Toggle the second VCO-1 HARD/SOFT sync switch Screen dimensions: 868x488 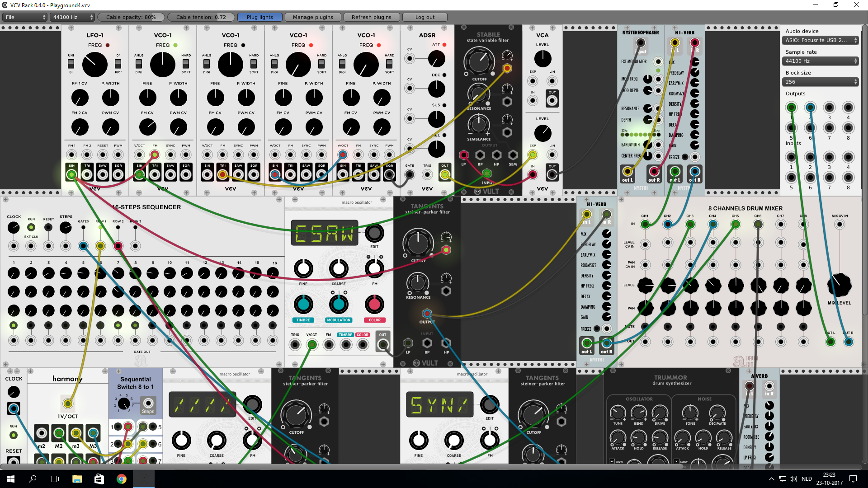pos(254,64)
